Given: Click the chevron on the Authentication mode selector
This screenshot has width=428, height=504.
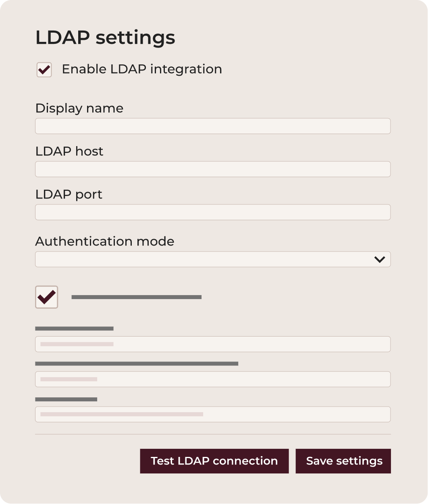Looking at the screenshot, I should click(379, 259).
